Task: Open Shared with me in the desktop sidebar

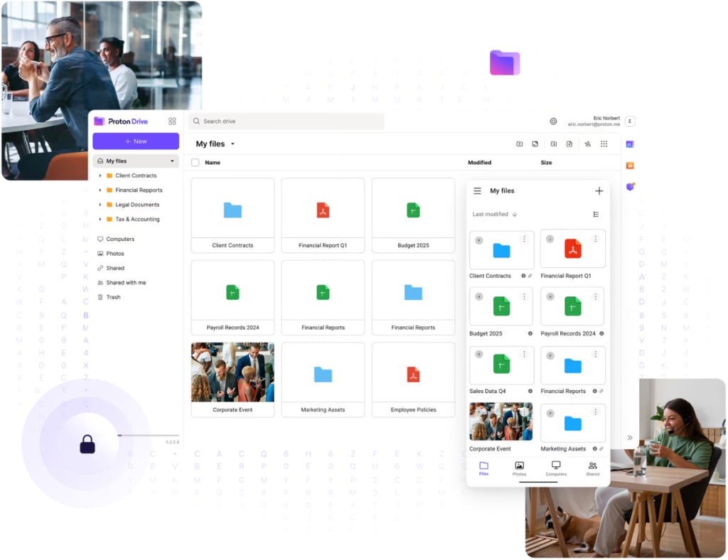Action: click(121, 283)
